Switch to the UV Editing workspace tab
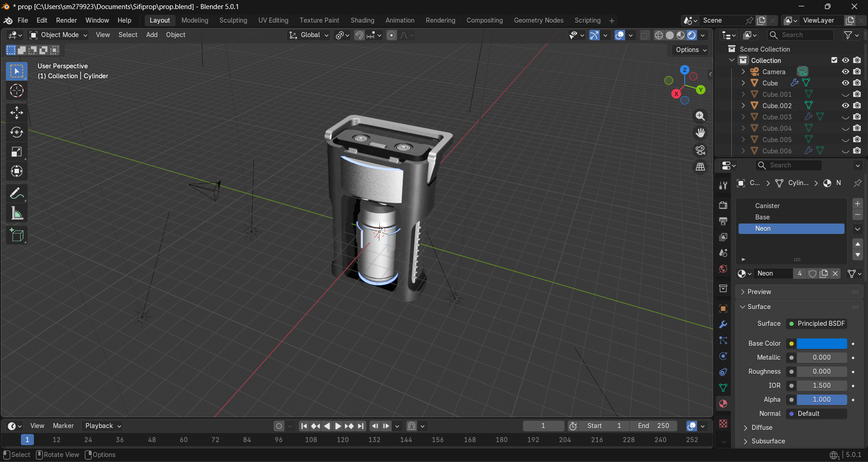Viewport: 868px width, 462px height. click(x=273, y=20)
